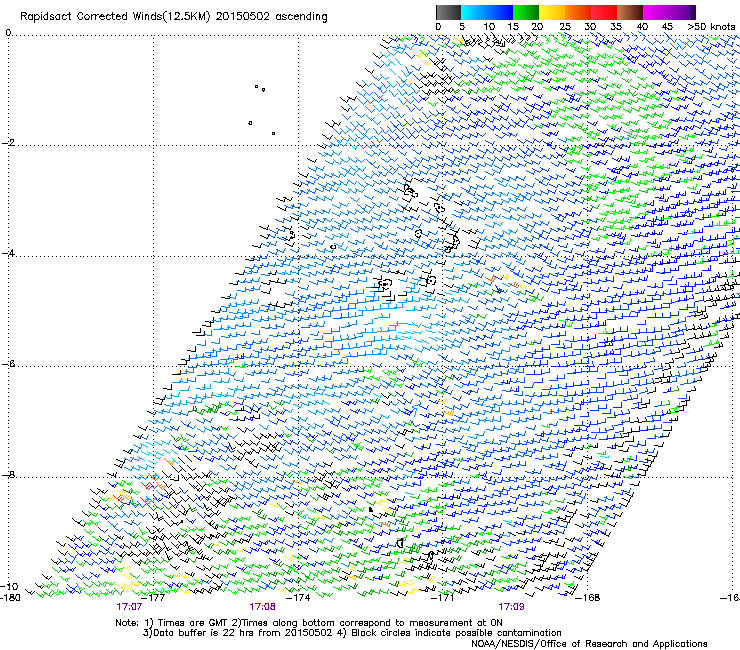Click the longitude label -177
The height and width of the screenshot is (650, 740).
coord(154,598)
